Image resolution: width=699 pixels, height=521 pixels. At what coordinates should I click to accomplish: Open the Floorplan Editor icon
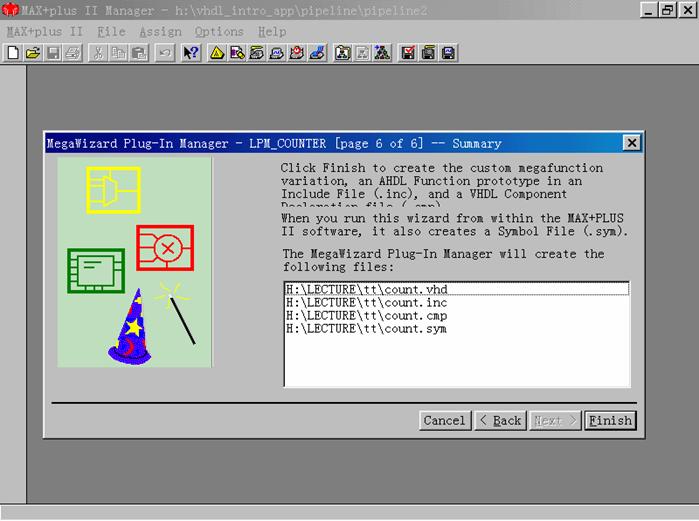[x=237, y=53]
